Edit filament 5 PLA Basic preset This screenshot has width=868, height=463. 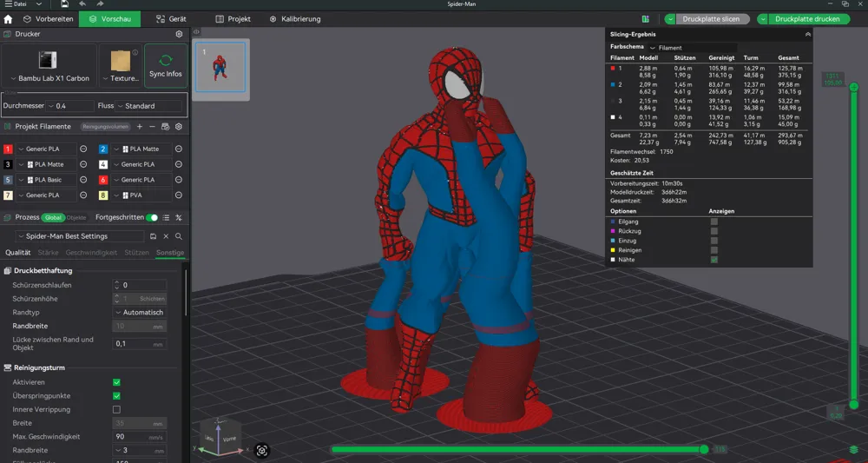(83, 180)
